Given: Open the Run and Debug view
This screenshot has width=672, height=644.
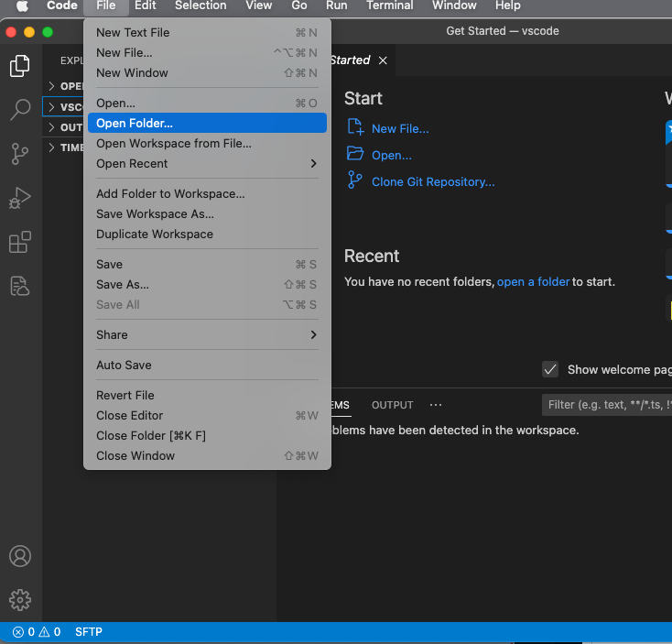Looking at the screenshot, I should 20,198.
